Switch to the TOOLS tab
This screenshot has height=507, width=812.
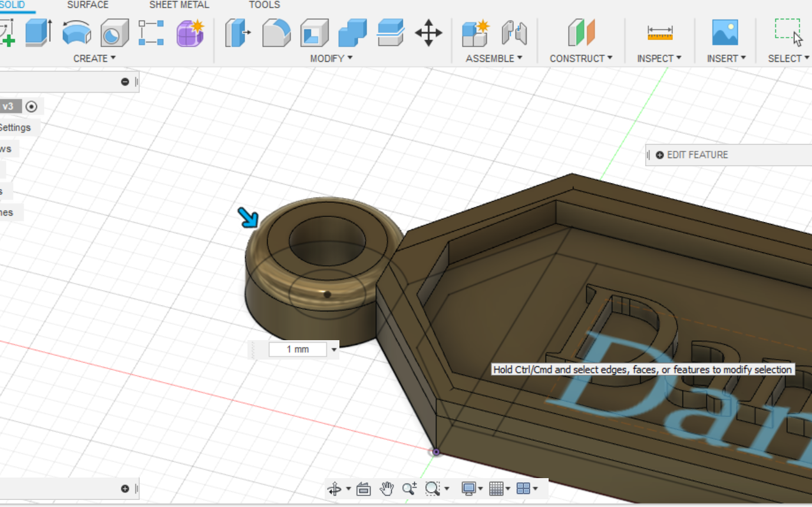coord(265,5)
